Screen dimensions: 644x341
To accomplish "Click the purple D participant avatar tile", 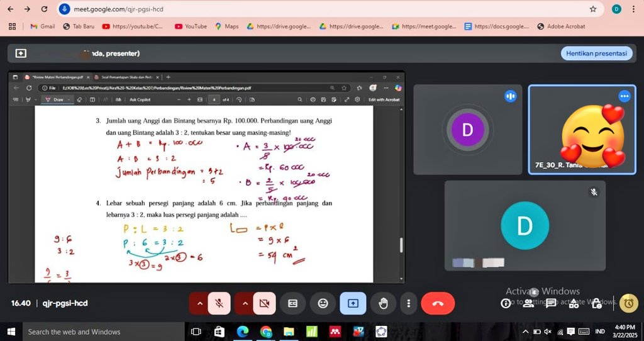I will 467,130.
